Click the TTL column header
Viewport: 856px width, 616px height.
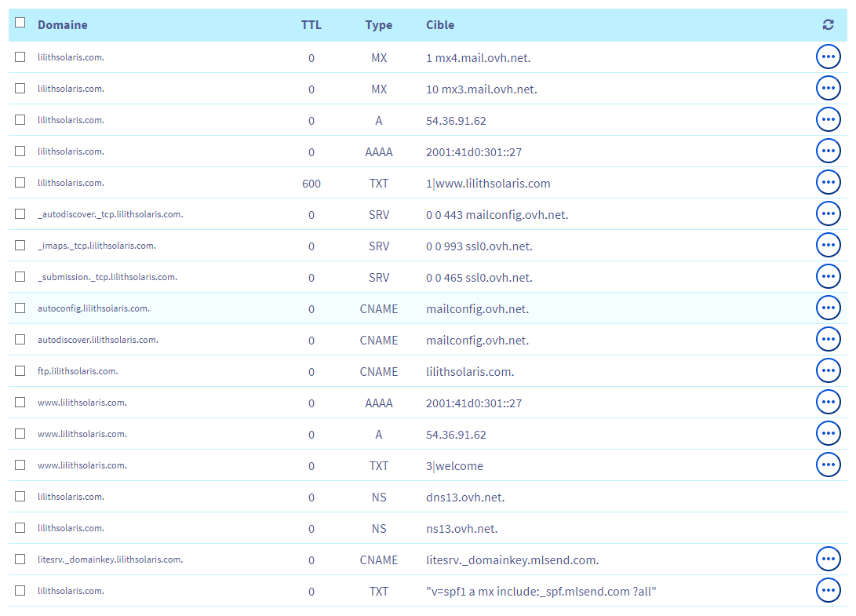click(x=311, y=25)
